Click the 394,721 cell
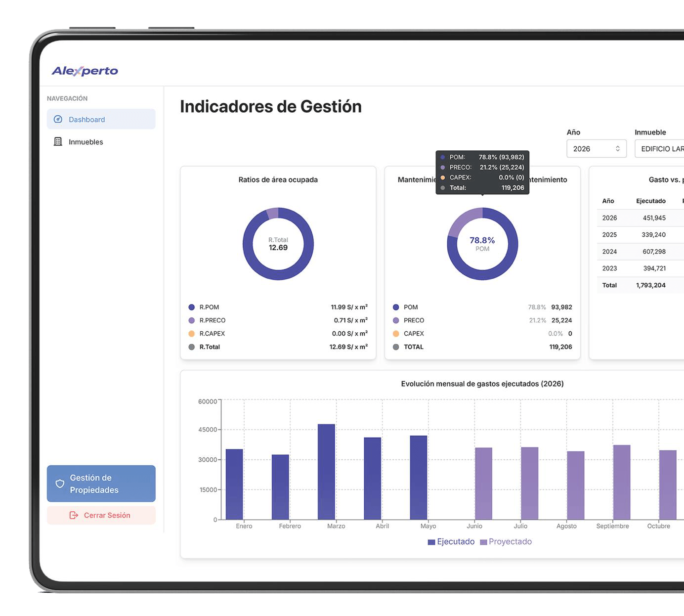Image resolution: width=684 pixels, height=616 pixels. 655,268
